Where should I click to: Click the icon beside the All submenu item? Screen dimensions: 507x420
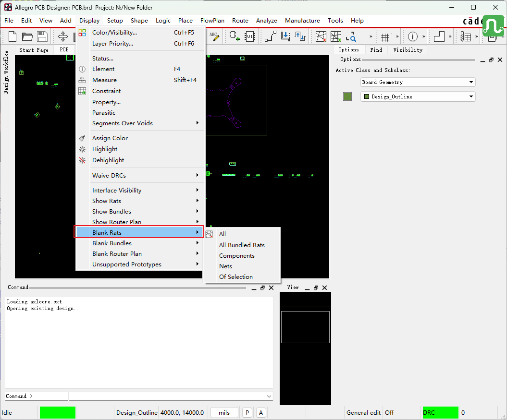click(x=209, y=234)
